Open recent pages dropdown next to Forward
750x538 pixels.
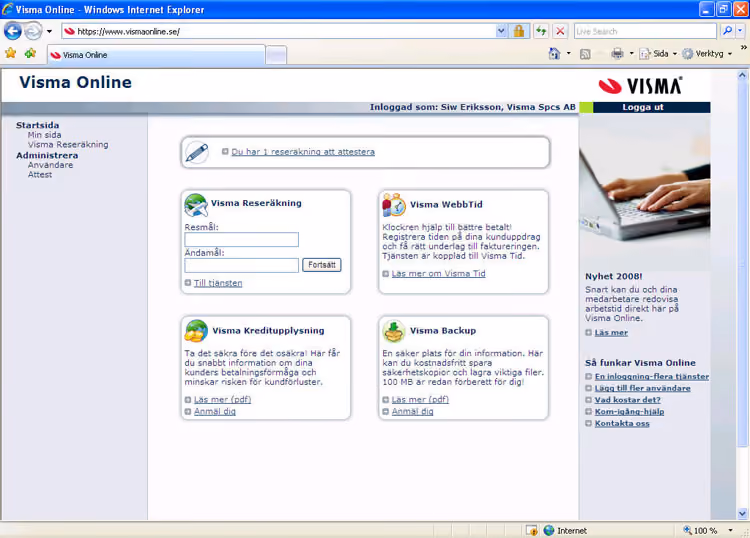pyautogui.click(x=49, y=32)
